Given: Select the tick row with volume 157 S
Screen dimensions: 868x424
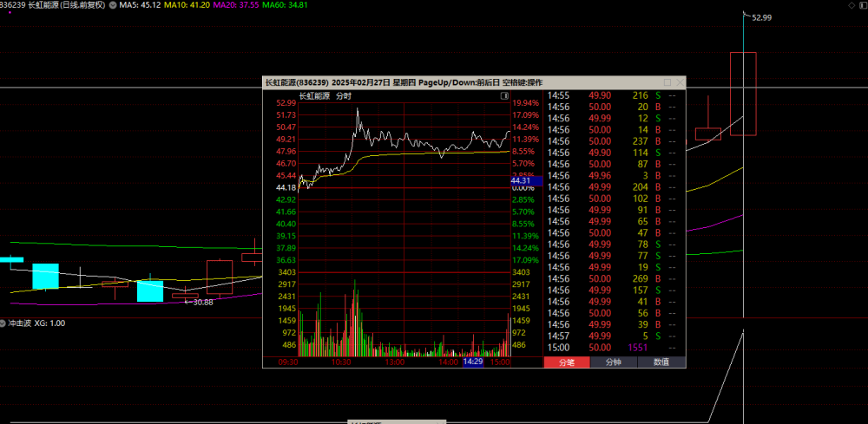Looking at the screenshot, I should click(x=612, y=290).
